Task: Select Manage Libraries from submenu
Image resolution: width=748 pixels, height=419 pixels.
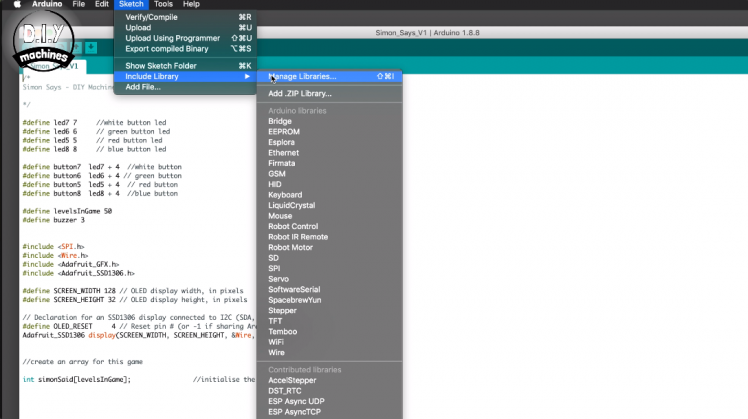Action: pyautogui.click(x=302, y=76)
